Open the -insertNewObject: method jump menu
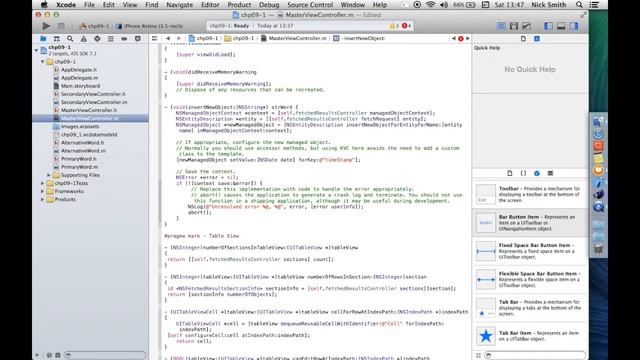The width and height of the screenshot is (640, 360). pyautogui.click(x=359, y=38)
